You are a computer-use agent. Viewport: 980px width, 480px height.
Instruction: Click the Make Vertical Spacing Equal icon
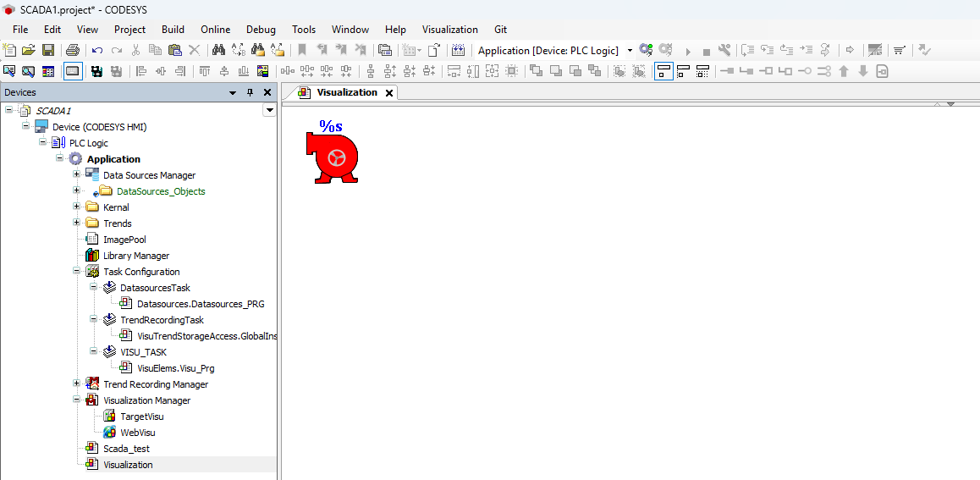(370, 71)
